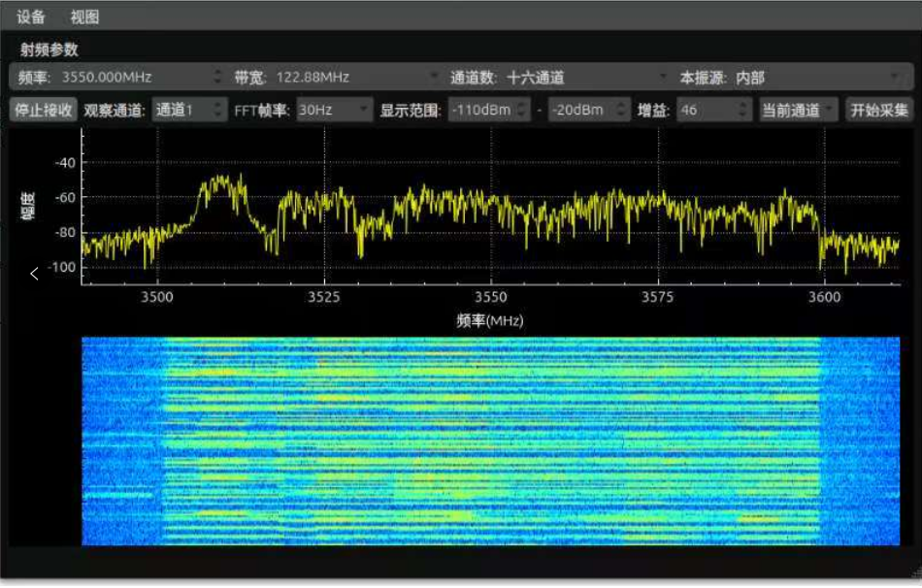The image size is (922, 588).
Task: Expand the 本振源 内部 dropdown
Action: (817, 77)
